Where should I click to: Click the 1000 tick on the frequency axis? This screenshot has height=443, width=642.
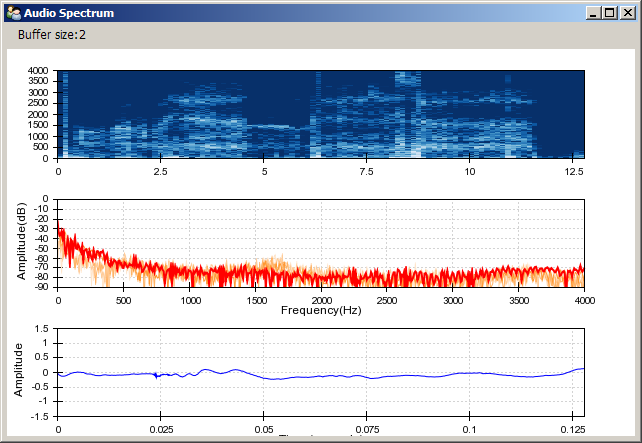click(x=190, y=300)
